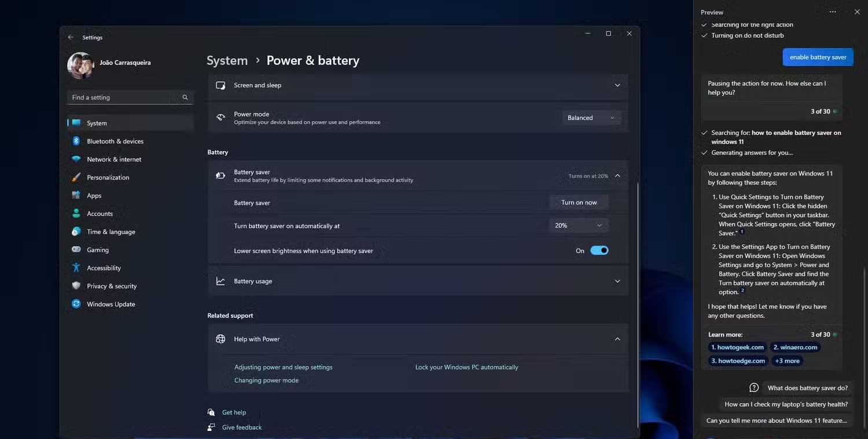Open the Adjusting power and sleep settings link
This screenshot has width=868, height=439.
tap(283, 367)
